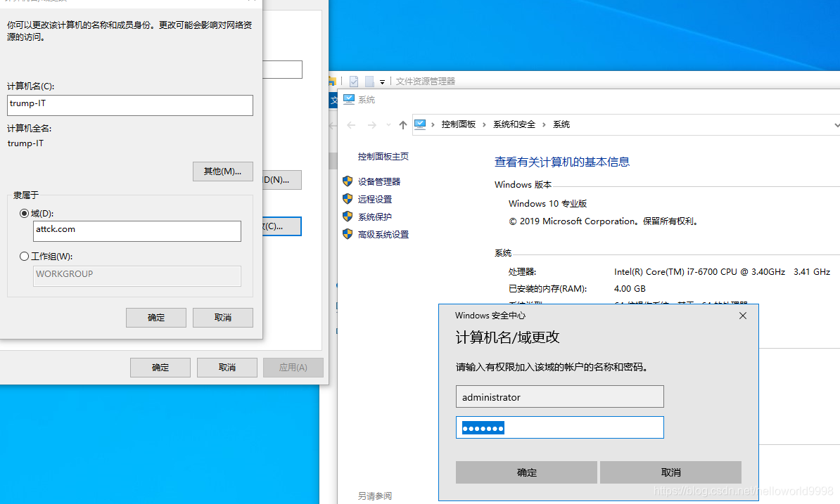Click the UAC shield icon beside 设备管理器
Screen dimensions: 840x504
click(x=348, y=181)
